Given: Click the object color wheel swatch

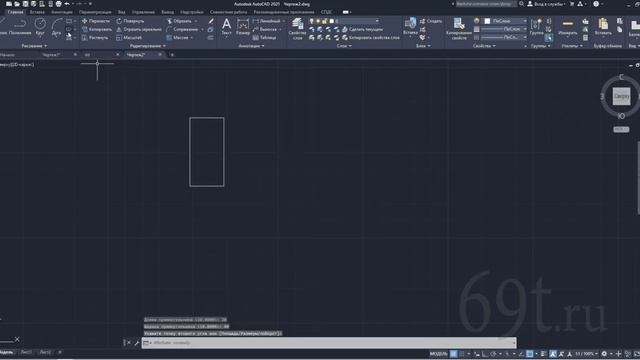Looking at the screenshot, I should (x=476, y=21).
